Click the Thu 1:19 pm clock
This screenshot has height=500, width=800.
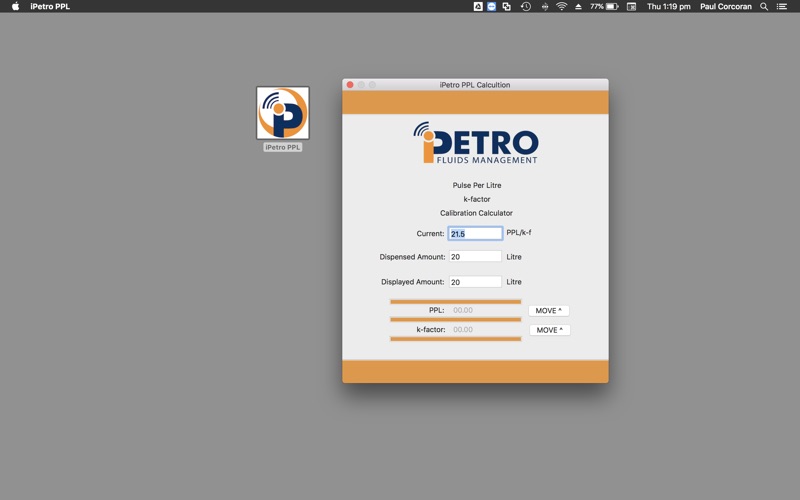[668, 7]
